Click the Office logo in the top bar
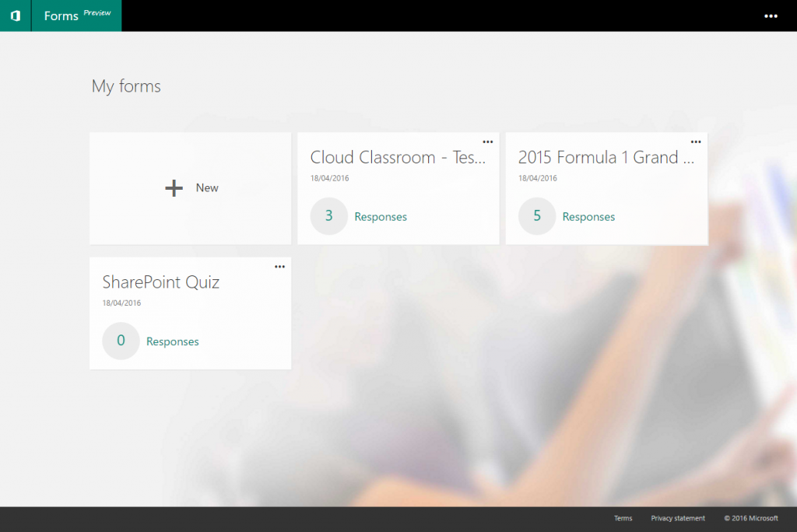The image size is (797, 532). (15, 16)
